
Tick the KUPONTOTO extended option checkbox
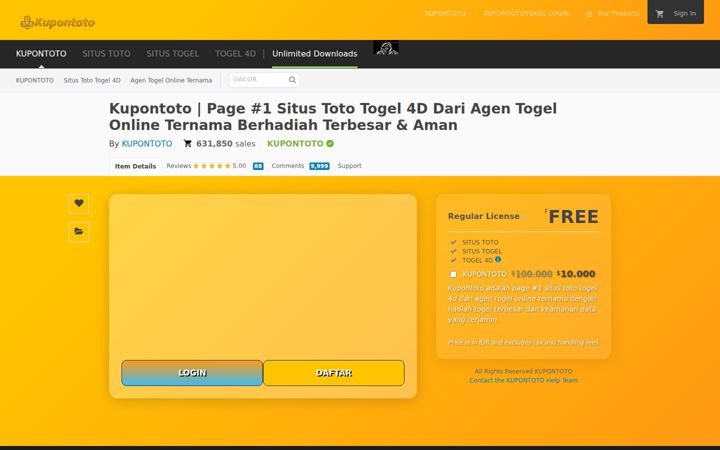453,274
